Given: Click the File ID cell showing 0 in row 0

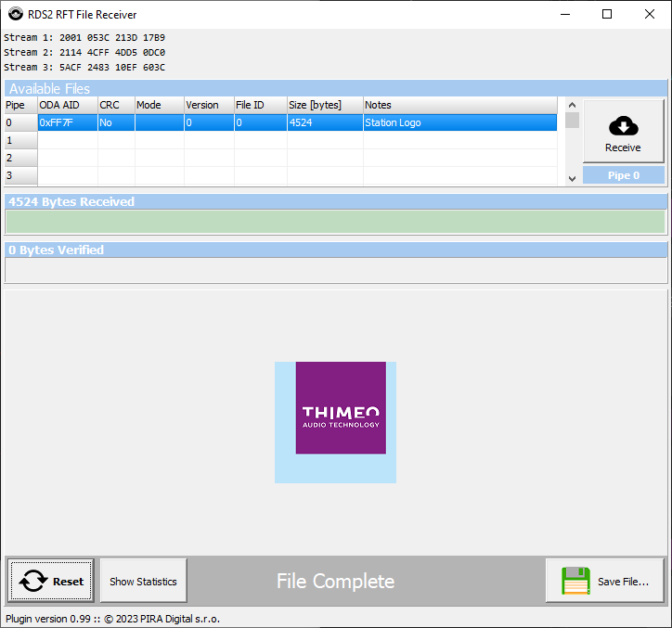Looking at the screenshot, I should coord(261,122).
